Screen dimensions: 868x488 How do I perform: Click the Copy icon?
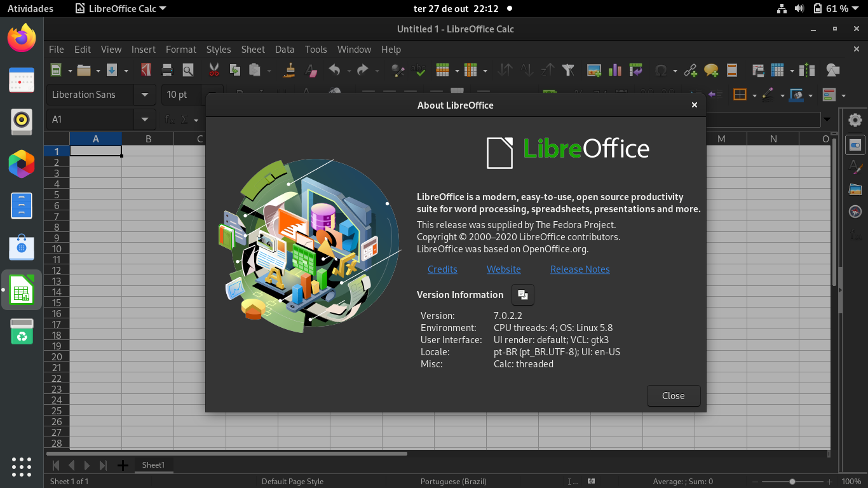coord(234,71)
